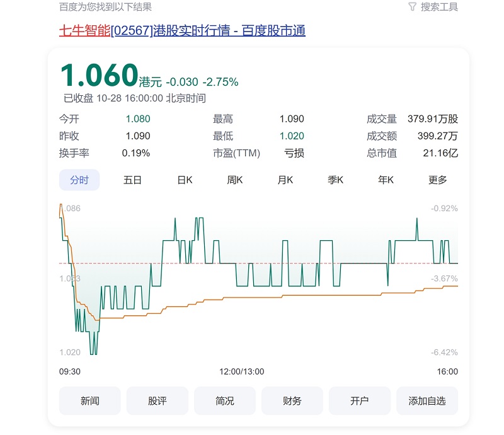Click the 1.020 axis label on chart

tap(70, 352)
